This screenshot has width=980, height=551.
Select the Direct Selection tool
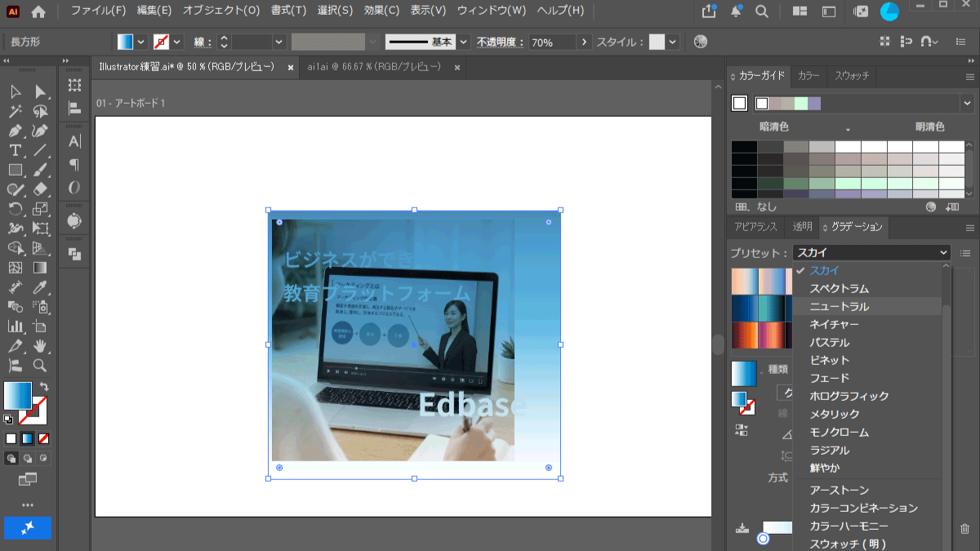click(40, 91)
